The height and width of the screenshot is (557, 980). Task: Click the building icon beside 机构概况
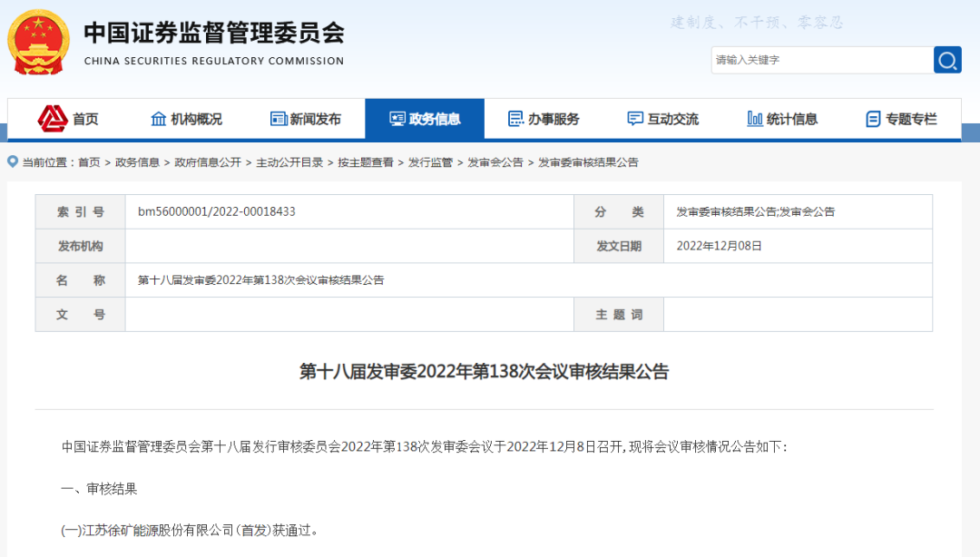pos(159,119)
